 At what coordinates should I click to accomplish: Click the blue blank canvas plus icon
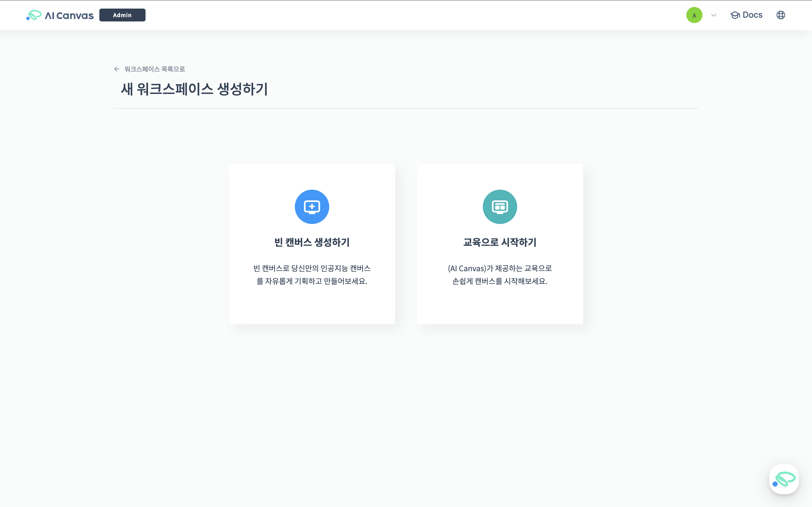coord(312,207)
